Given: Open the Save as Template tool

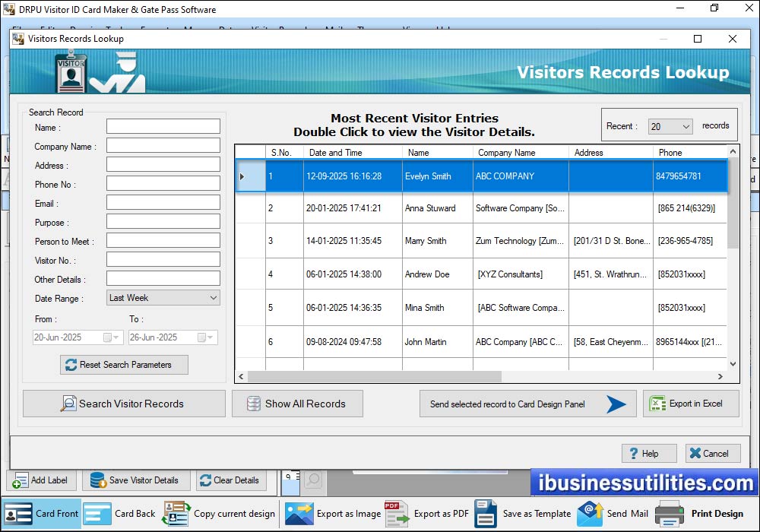Looking at the screenshot, I should 486,515.
